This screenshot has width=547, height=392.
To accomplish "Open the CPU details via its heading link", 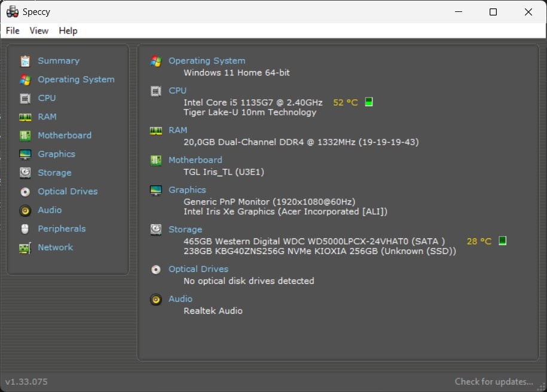I will 177,90.
